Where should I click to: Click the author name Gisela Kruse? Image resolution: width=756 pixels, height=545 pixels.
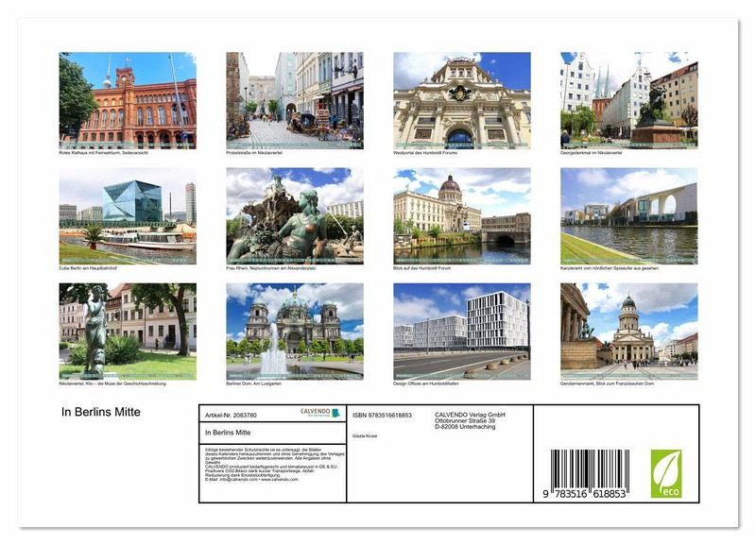[x=365, y=435]
